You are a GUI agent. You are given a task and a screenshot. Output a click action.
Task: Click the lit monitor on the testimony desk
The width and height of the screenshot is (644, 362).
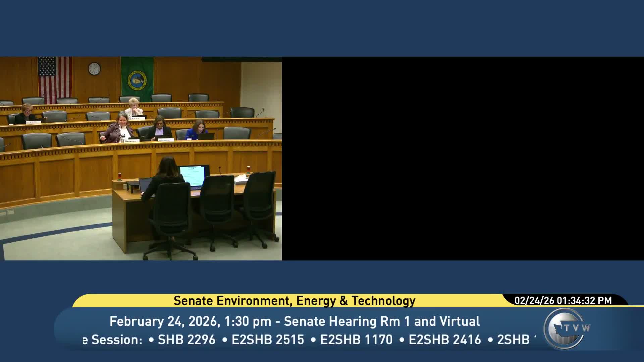pos(193,176)
